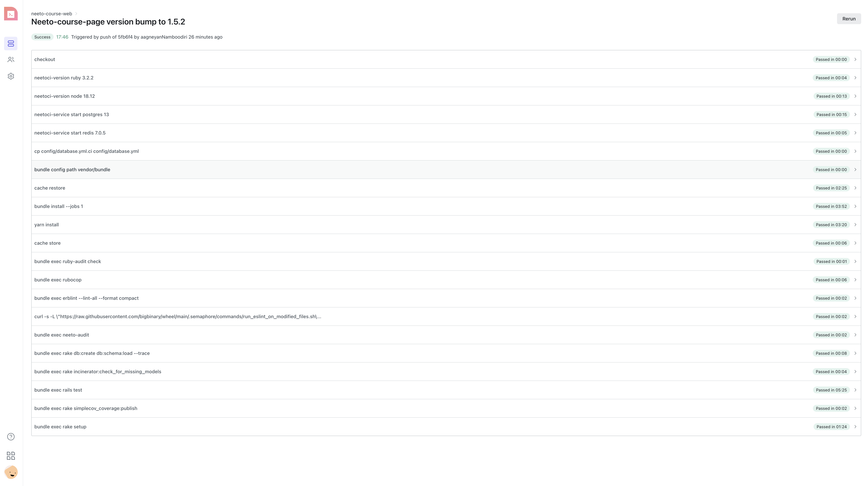Click Passed in 01:24 badge for rake setup

pos(831,427)
